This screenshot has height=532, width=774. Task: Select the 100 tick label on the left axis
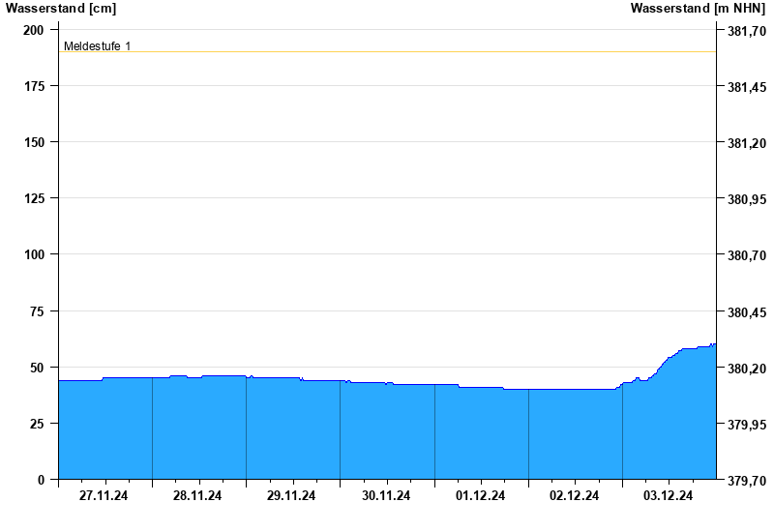34,254
